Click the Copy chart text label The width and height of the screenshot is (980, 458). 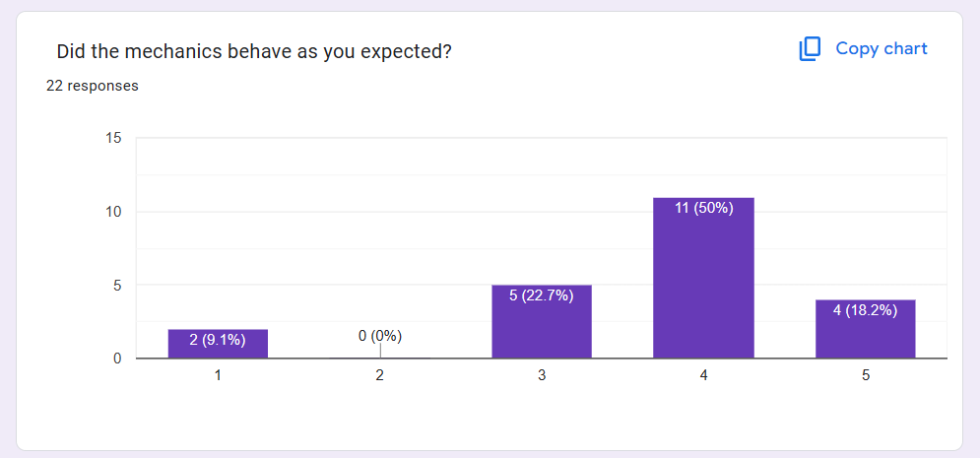click(x=881, y=48)
